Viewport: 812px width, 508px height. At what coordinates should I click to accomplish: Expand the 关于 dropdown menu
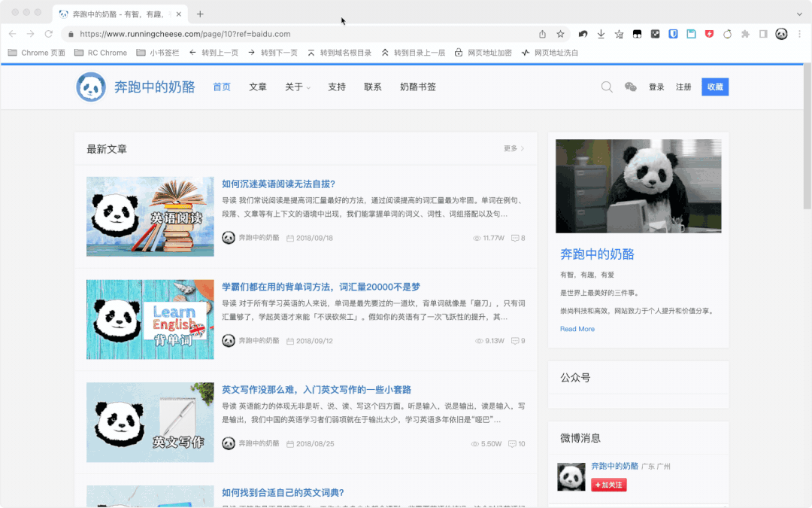pos(298,87)
